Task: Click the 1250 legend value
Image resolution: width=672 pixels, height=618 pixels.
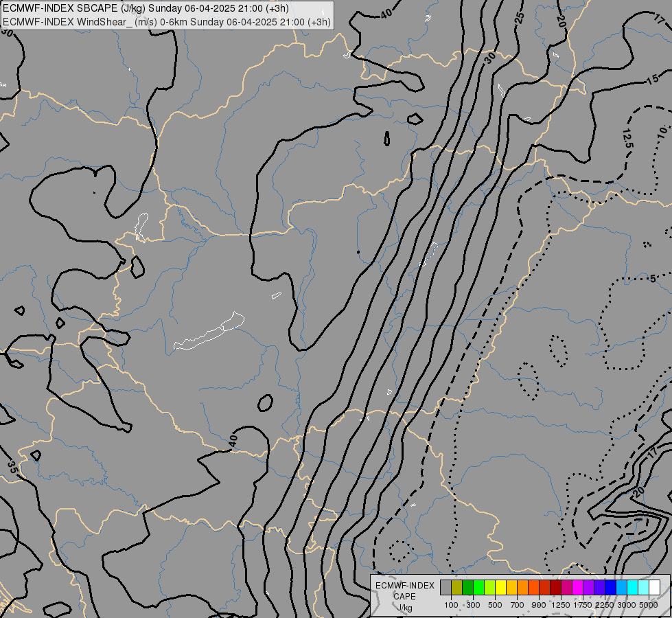Action: coord(561,605)
